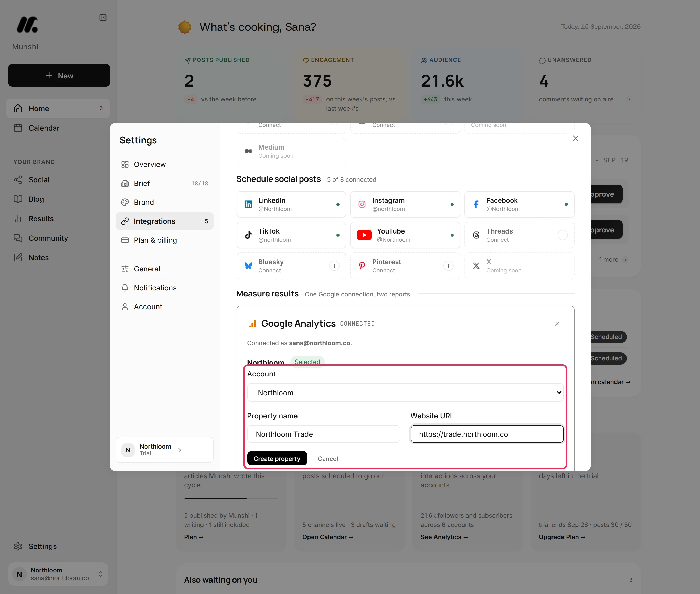
Task: Open the Northloom Trial workspace switcher
Action: point(164,450)
